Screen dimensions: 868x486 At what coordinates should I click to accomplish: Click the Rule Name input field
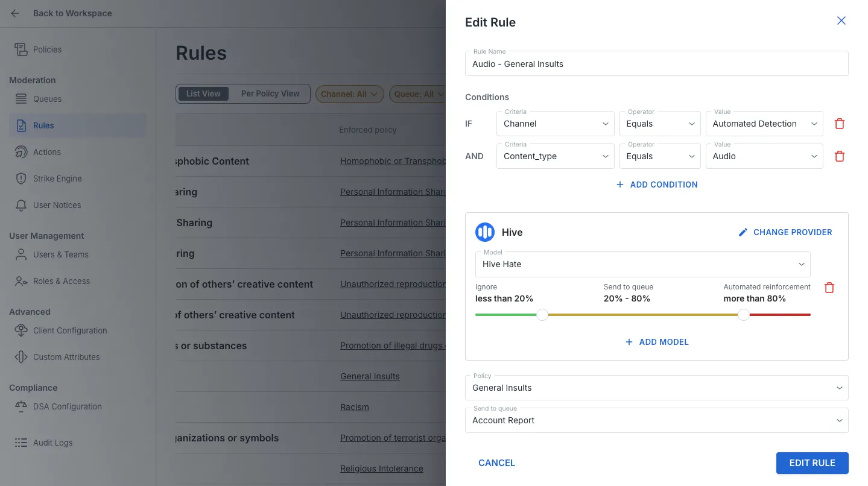657,63
